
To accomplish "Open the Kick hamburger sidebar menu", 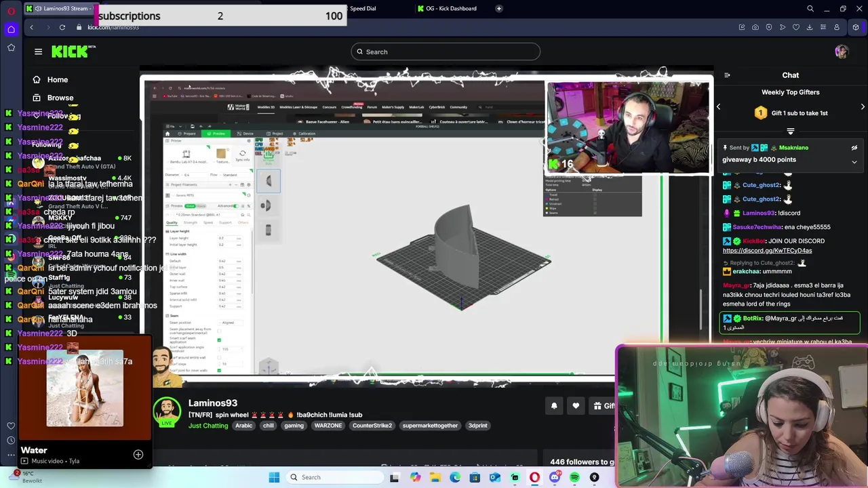I will tap(38, 52).
